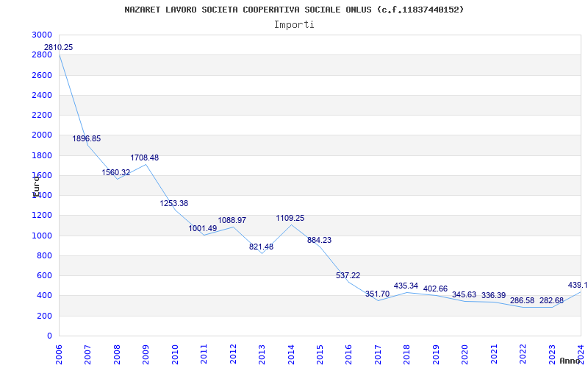Select the y-axis value 2200
The image size is (588, 368).
coord(42,115)
